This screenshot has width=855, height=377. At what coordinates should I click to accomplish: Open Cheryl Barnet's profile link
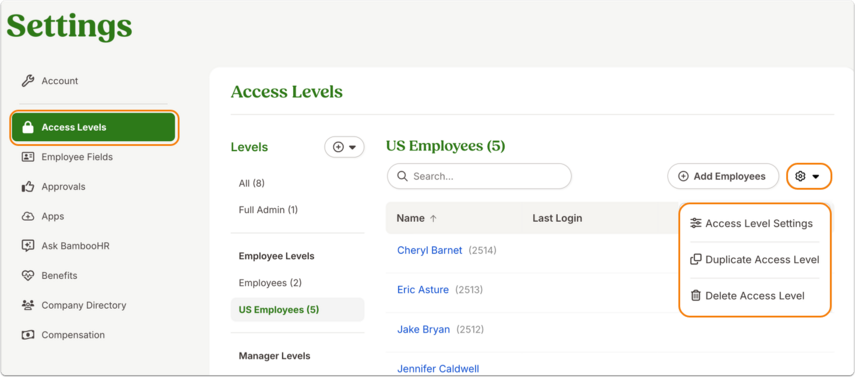click(430, 250)
